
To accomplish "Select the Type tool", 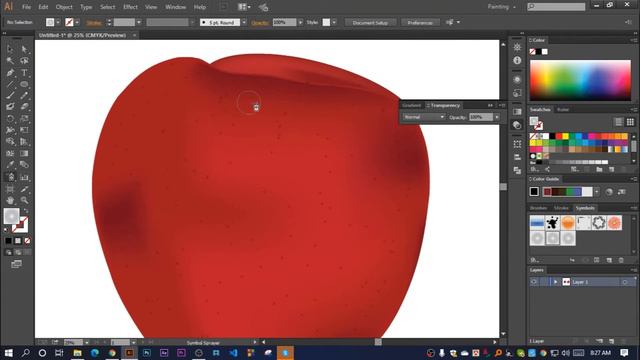I will 24,73.
